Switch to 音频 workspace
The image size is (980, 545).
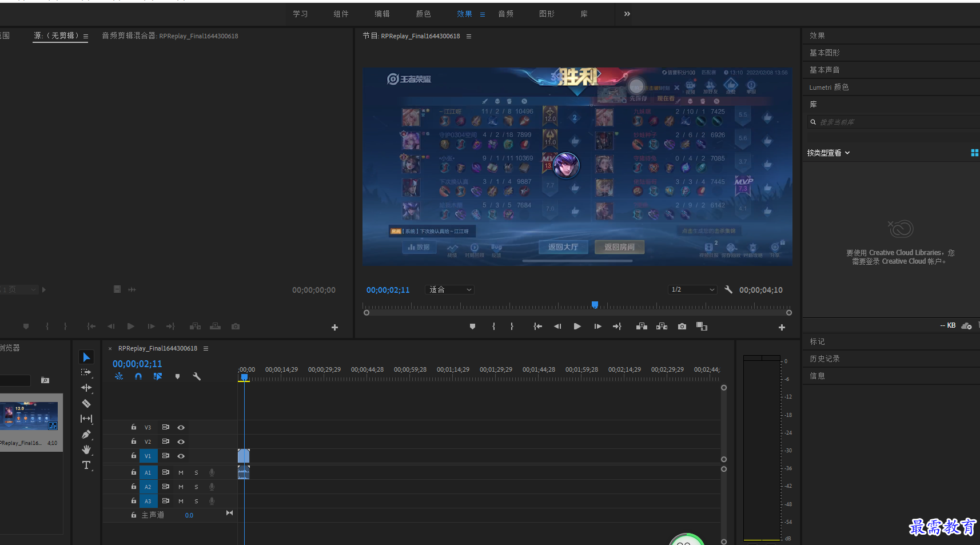(506, 14)
